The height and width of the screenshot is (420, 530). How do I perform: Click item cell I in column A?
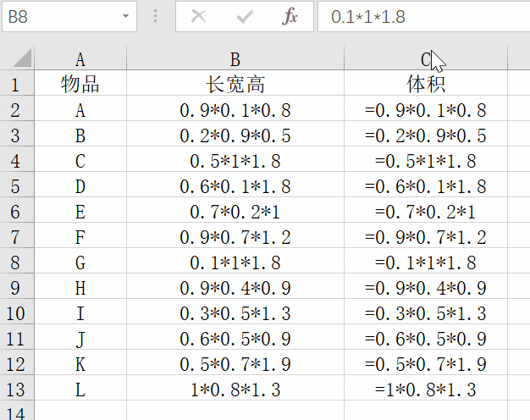point(80,311)
